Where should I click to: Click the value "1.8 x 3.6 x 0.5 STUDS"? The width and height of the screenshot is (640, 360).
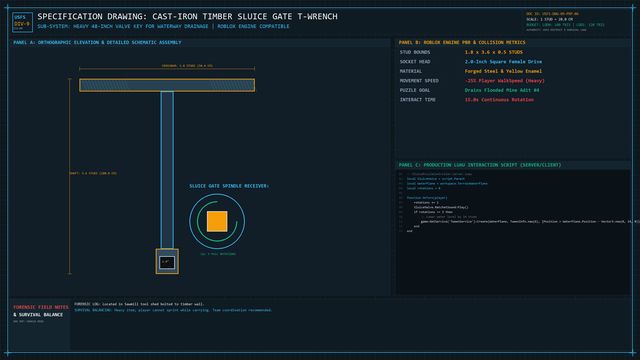(493, 52)
